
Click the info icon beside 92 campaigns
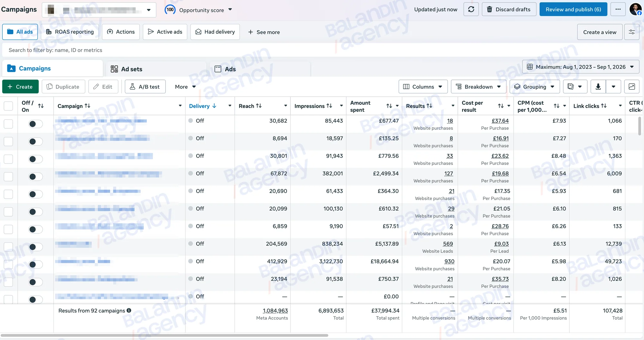pos(129,310)
